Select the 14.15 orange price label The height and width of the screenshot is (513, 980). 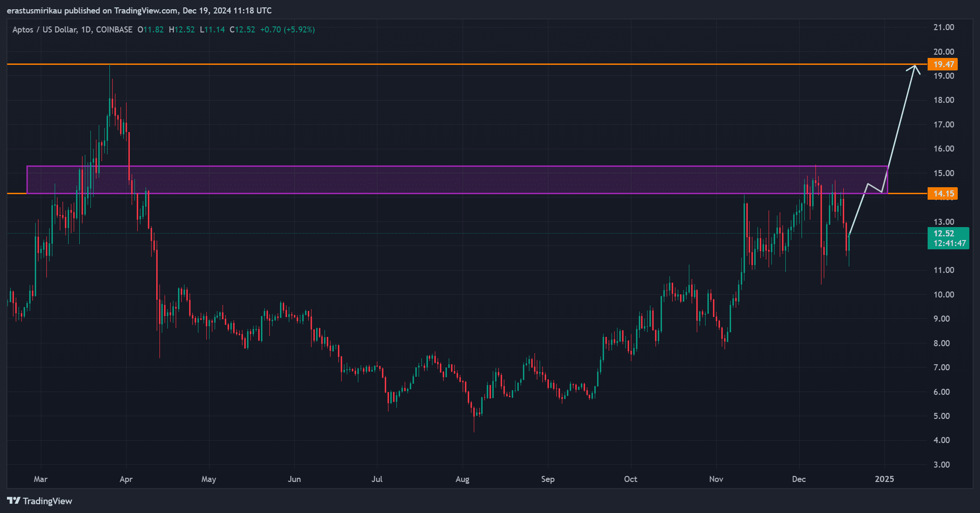pyautogui.click(x=942, y=194)
